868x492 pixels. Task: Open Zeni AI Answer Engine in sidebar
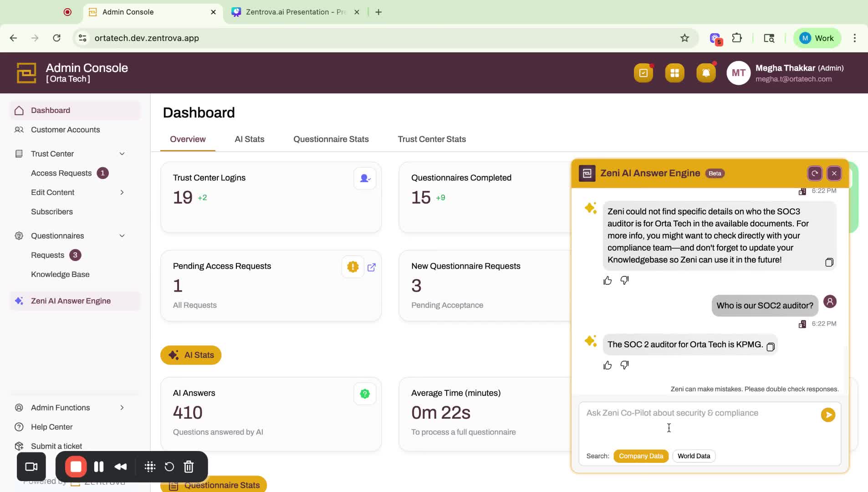click(x=75, y=301)
